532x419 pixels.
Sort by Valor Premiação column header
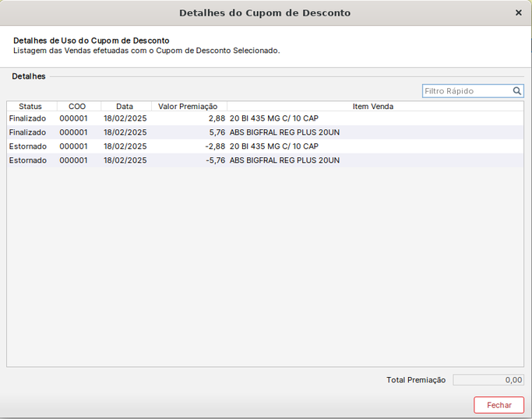(188, 106)
